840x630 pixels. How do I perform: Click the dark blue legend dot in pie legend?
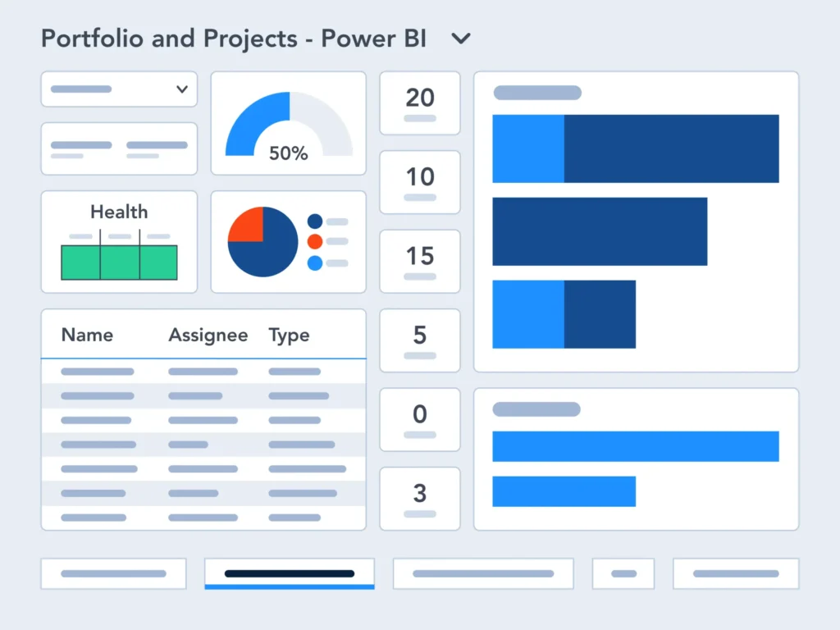[313, 220]
